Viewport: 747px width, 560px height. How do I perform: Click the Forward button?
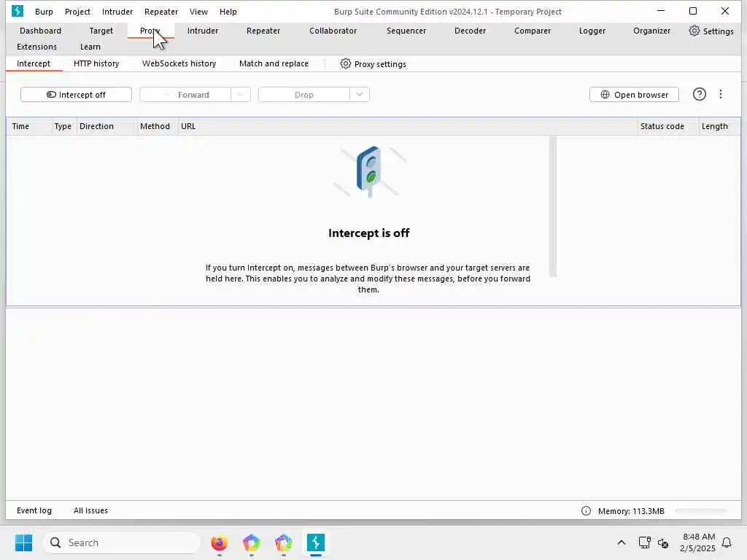(186, 94)
